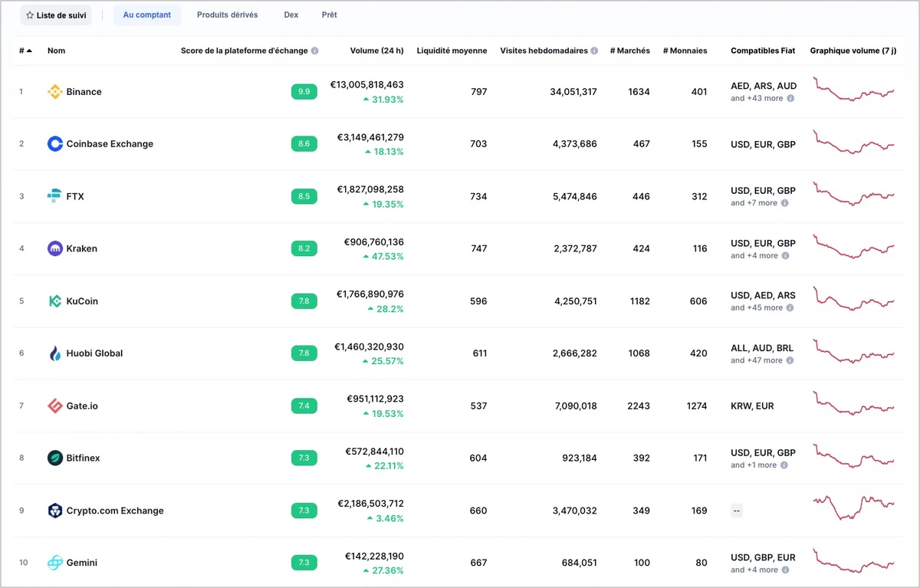
Task: Sort by Score de la plateforme d'échange
Action: [245, 51]
